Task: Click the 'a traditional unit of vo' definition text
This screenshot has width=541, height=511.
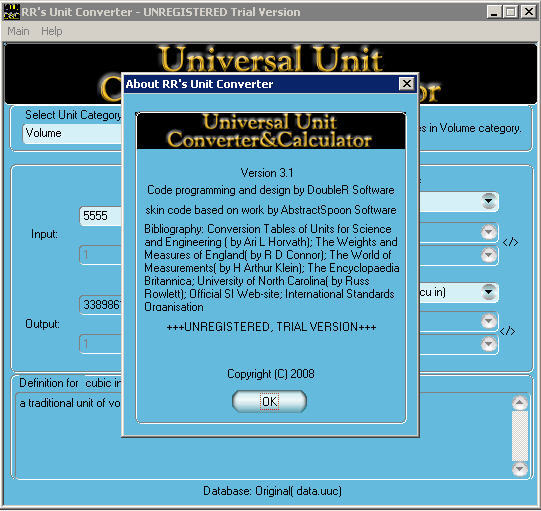Action: click(70, 403)
